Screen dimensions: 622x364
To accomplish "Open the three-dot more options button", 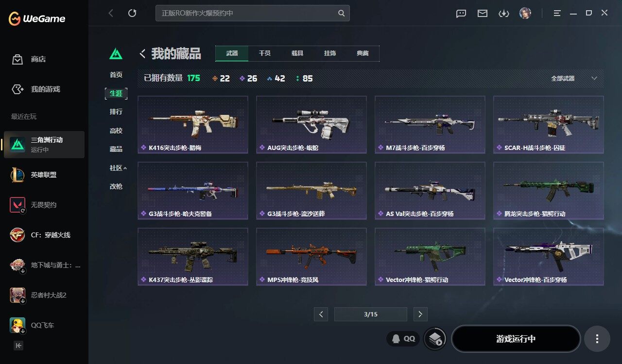I will (x=597, y=339).
